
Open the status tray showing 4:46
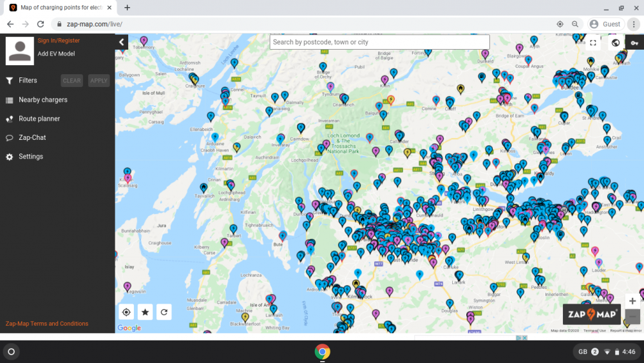(606, 352)
